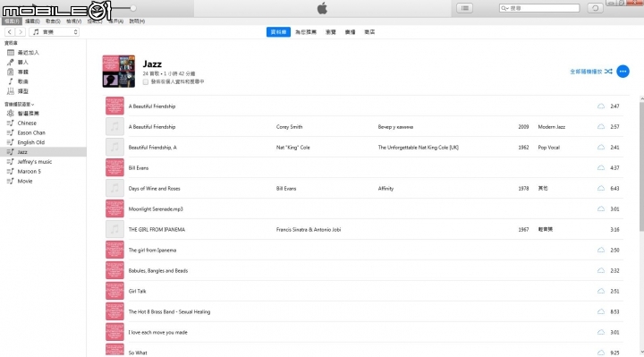Open the first menu bar item
Image resolution: width=644 pixels, height=357 pixels.
[x=12, y=21]
